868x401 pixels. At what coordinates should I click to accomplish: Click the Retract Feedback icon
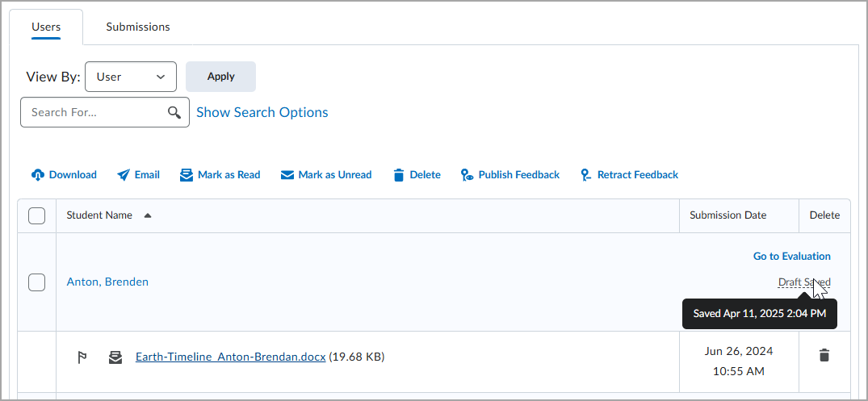[x=585, y=175]
